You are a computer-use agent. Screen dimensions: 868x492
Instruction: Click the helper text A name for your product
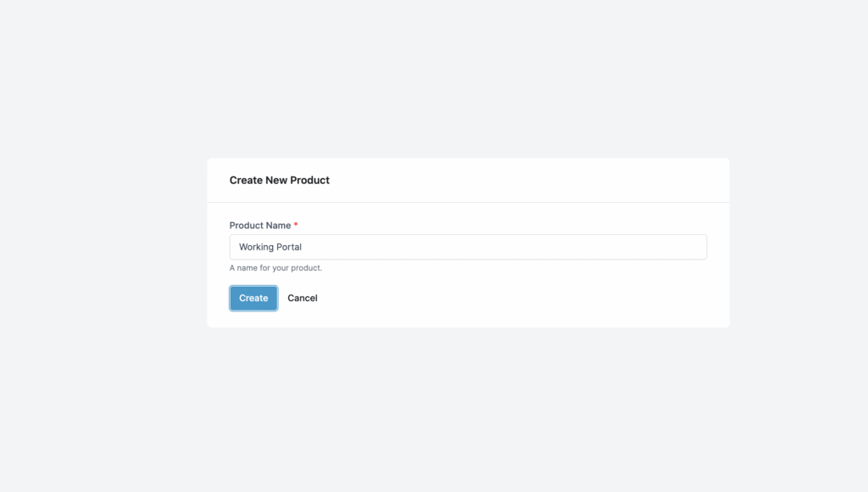coord(275,267)
